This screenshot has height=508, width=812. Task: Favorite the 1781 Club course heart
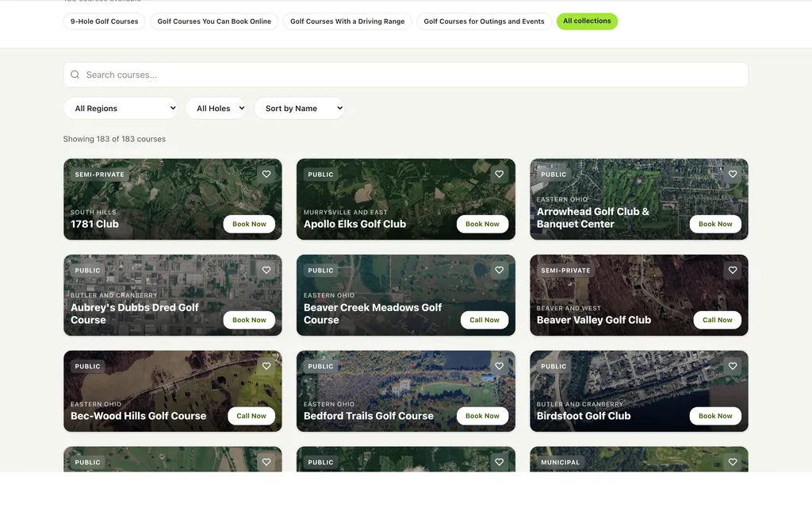click(x=266, y=174)
